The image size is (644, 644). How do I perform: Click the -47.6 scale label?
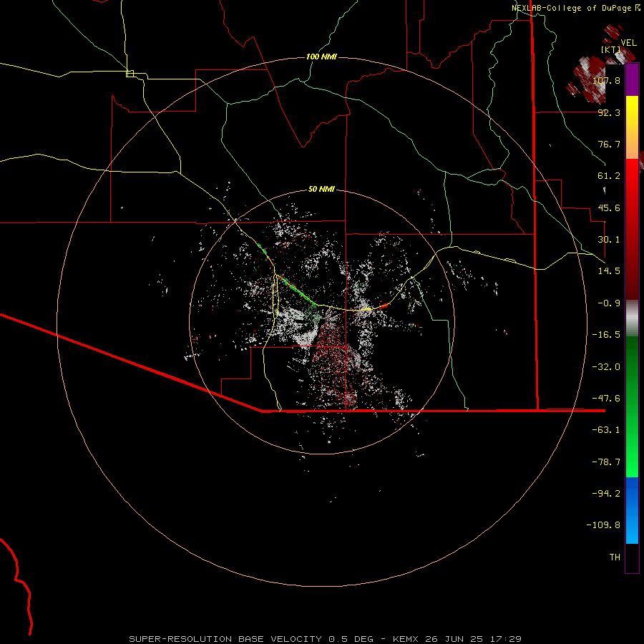[606, 399]
